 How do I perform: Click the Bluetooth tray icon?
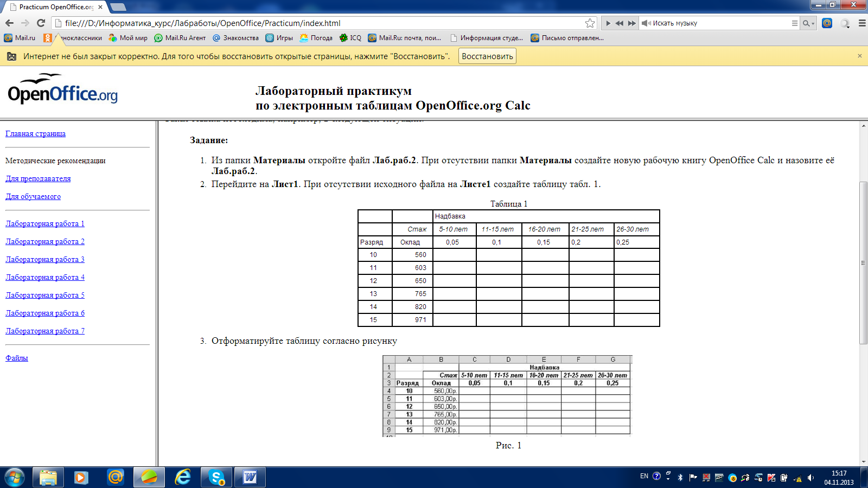(x=680, y=478)
